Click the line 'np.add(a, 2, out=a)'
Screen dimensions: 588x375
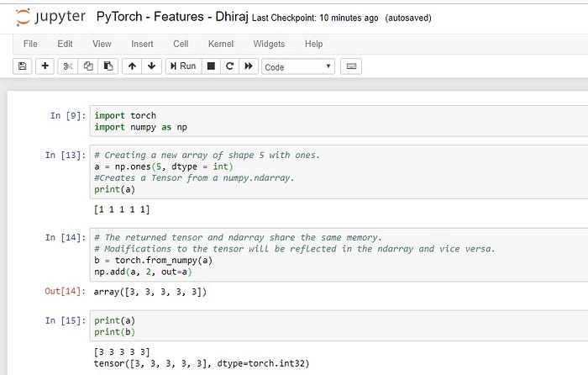click(x=143, y=272)
